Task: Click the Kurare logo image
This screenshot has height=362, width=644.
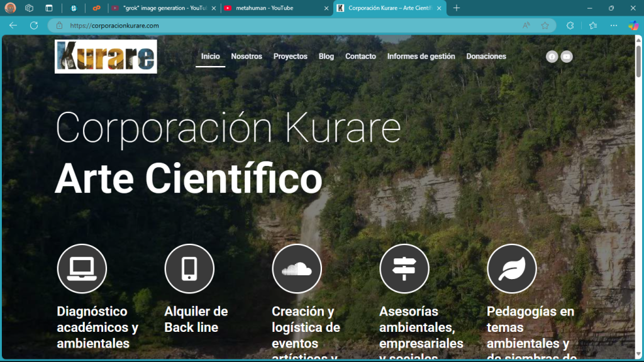Action: pos(106,57)
